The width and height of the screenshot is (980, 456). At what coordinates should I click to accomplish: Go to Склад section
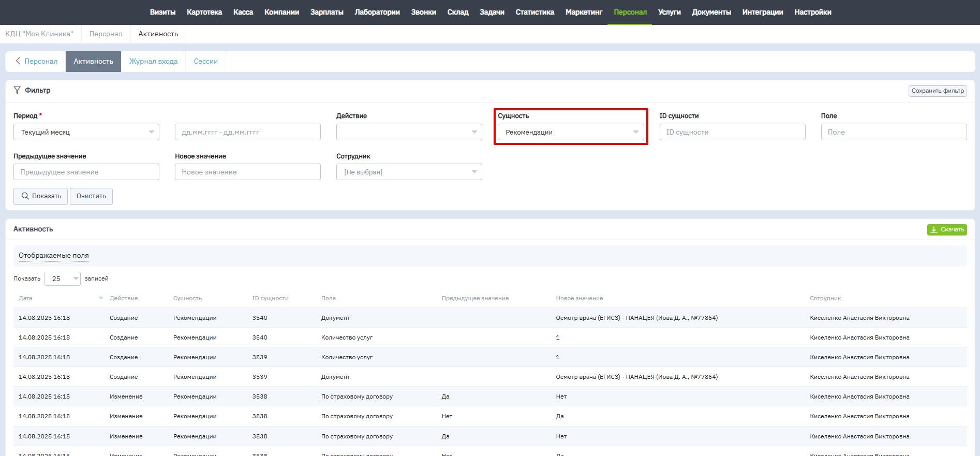point(458,12)
